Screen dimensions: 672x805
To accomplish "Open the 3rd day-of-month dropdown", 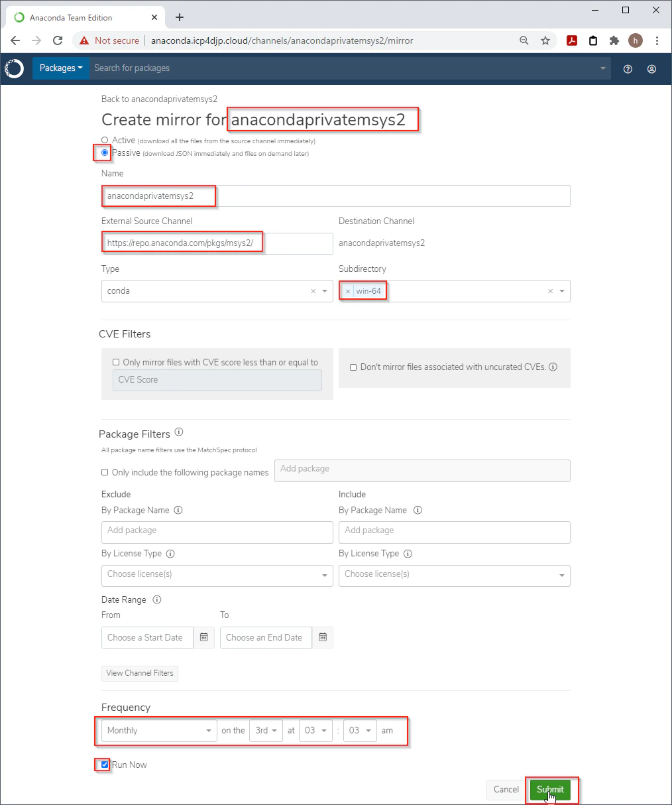I will [266, 730].
